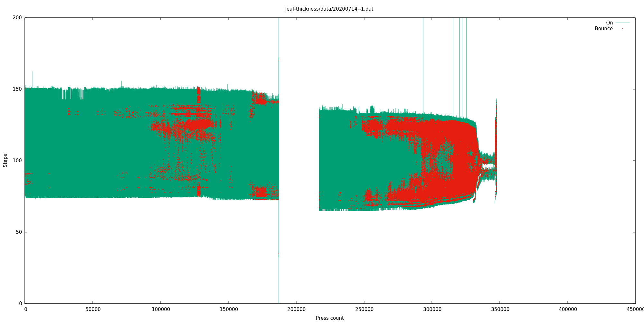Toggle the "On" legend entry
Image resolution: width=644 pixels, height=322 pixels.
point(609,23)
